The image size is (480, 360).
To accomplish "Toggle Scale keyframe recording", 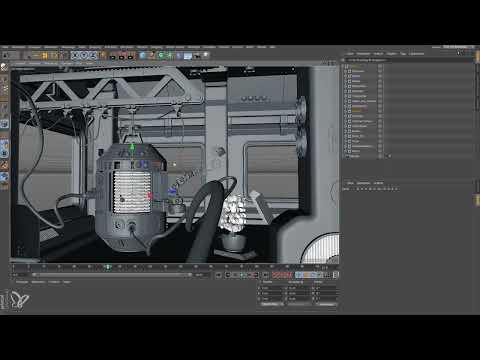I will pyautogui.click(x=306, y=275).
